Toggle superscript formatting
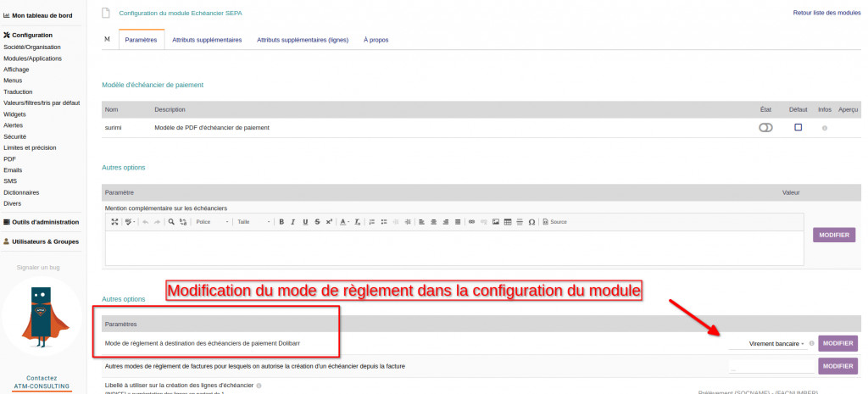Viewport: 868px width, 394px height. (x=329, y=222)
